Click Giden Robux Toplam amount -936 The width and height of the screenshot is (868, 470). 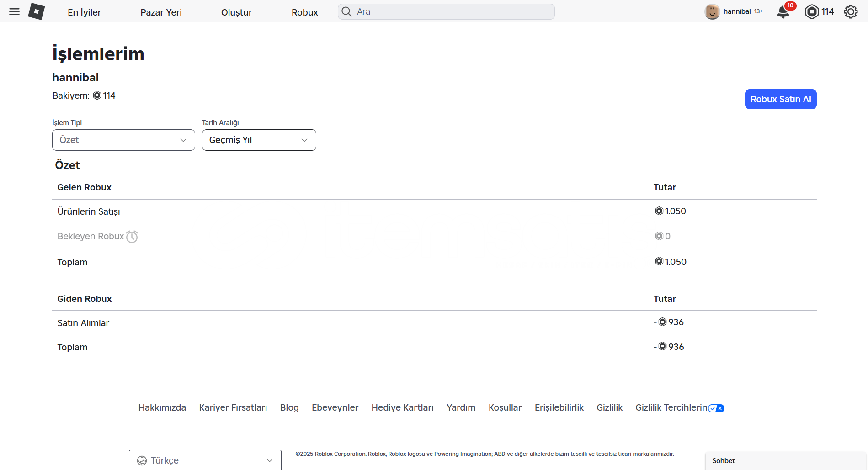(x=669, y=347)
